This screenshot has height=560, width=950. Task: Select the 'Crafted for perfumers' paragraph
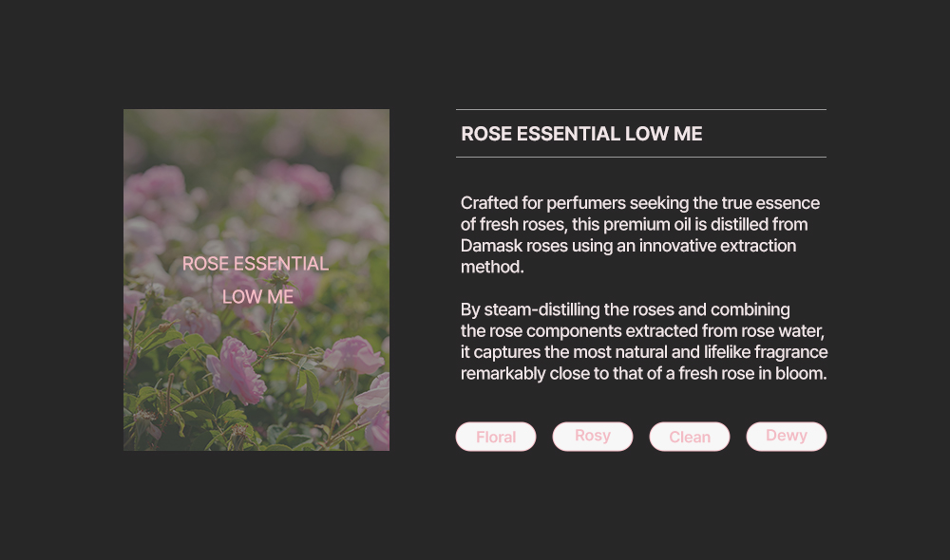point(640,234)
